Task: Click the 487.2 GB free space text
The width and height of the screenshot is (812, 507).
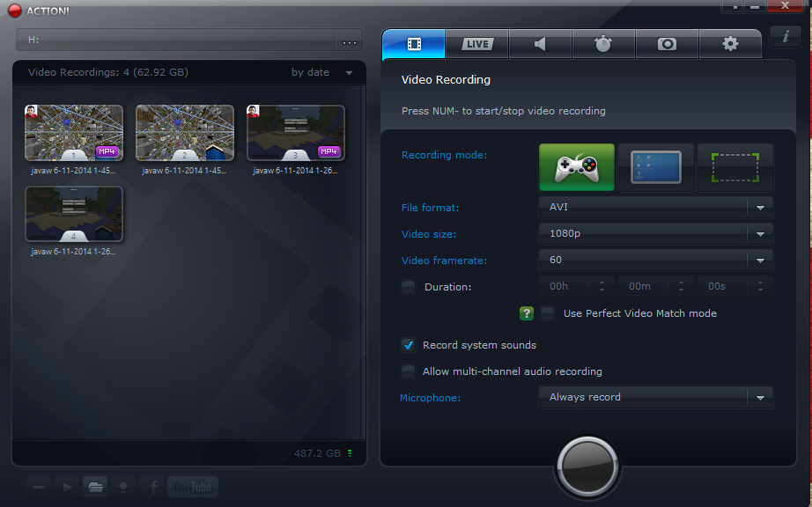Action: pyautogui.click(x=317, y=453)
